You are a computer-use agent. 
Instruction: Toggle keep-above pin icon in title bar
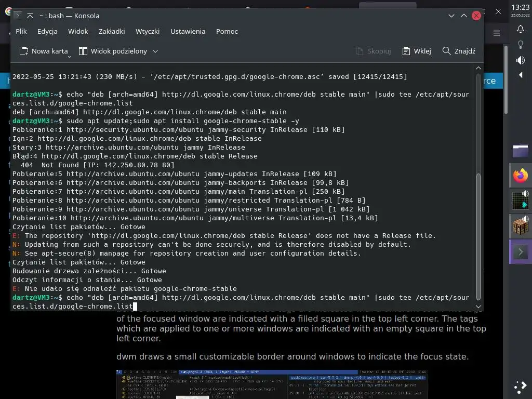(x=30, y=16)
